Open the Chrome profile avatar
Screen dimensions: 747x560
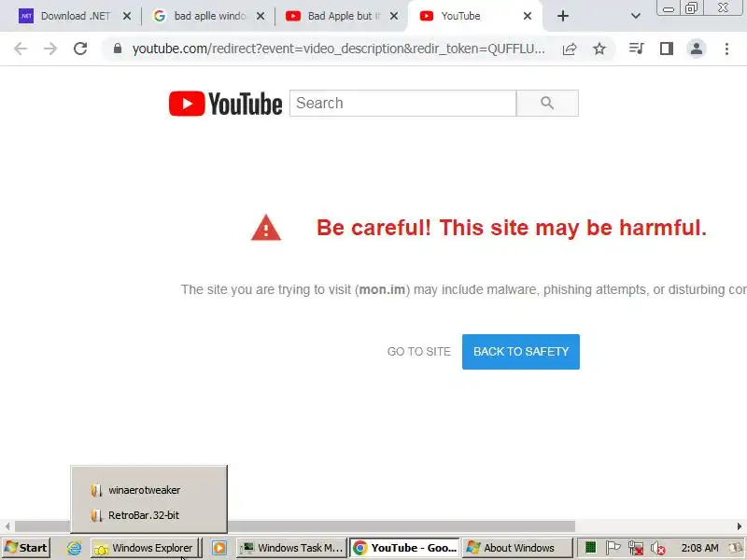[x=697, y=49]
